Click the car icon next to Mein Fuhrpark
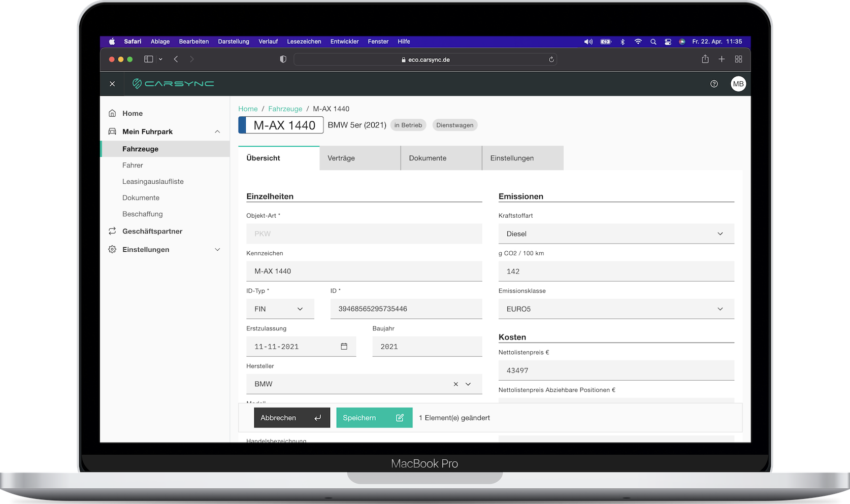Viewport: 850px width, 504px height. pos(112,131)
